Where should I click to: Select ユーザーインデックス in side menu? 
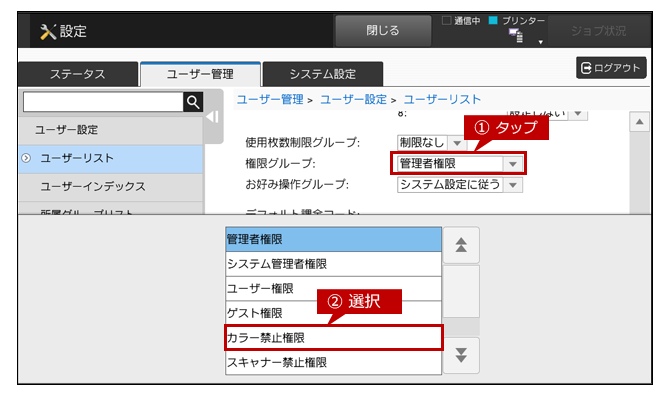(x=111, y=187)
